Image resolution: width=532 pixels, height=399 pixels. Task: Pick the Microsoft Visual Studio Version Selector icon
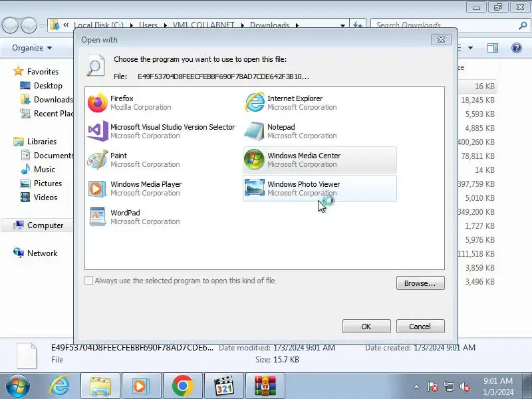click(97, 131)
